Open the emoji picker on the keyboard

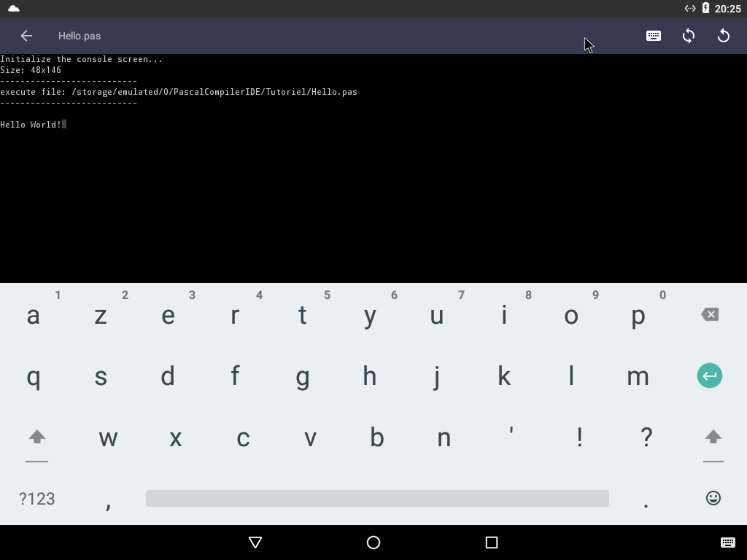coord(713,498)
